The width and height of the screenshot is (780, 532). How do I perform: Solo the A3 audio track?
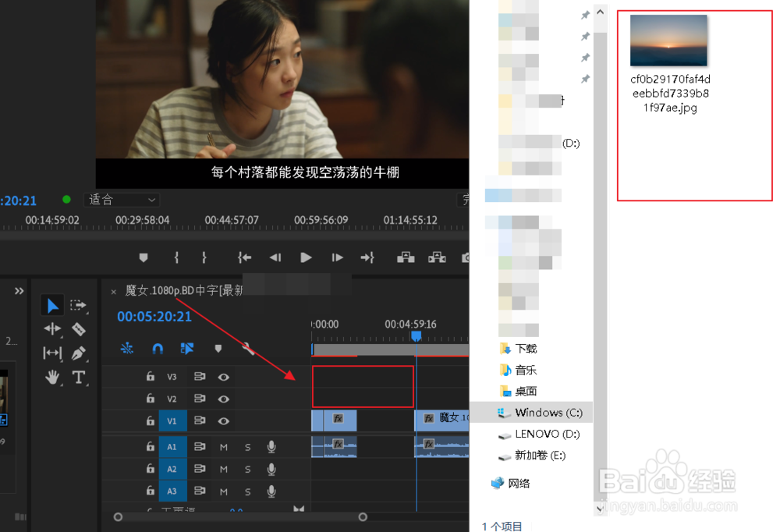pyautogui.click(x=248, y=491)
